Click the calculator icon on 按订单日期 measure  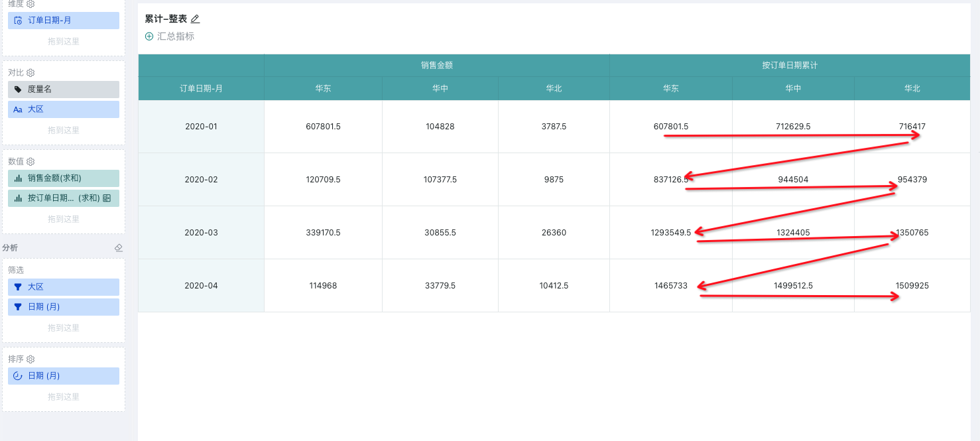click(107, 198)
